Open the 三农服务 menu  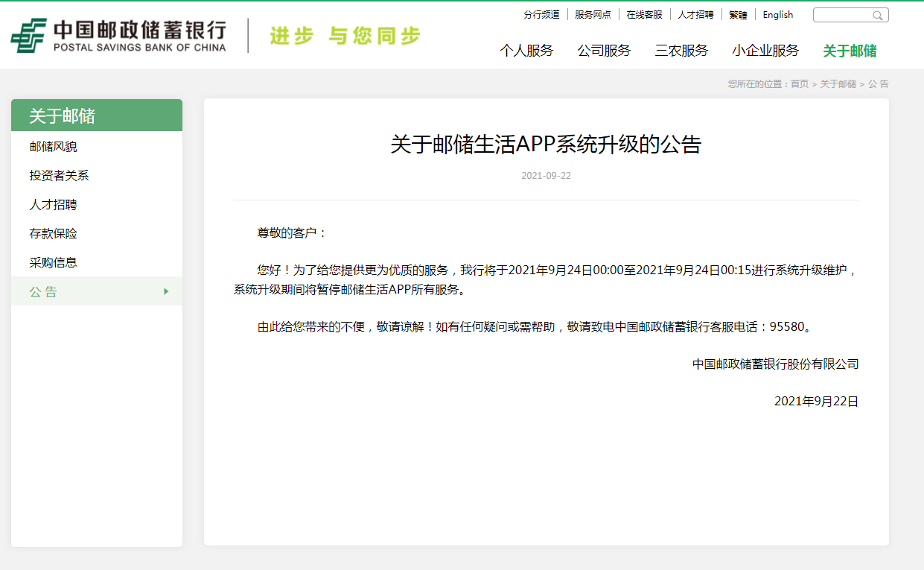point(681,51)
